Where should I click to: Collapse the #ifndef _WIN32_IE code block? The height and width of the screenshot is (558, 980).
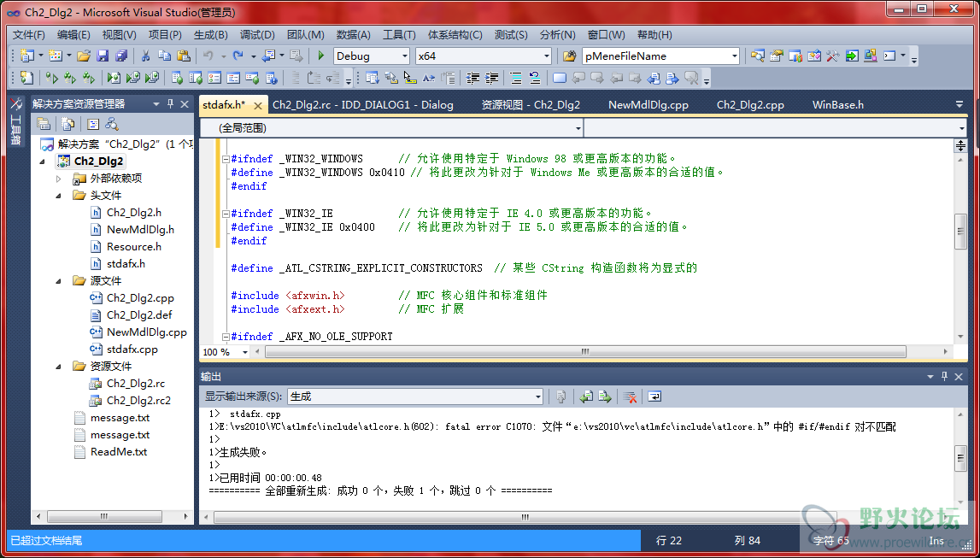225,214
